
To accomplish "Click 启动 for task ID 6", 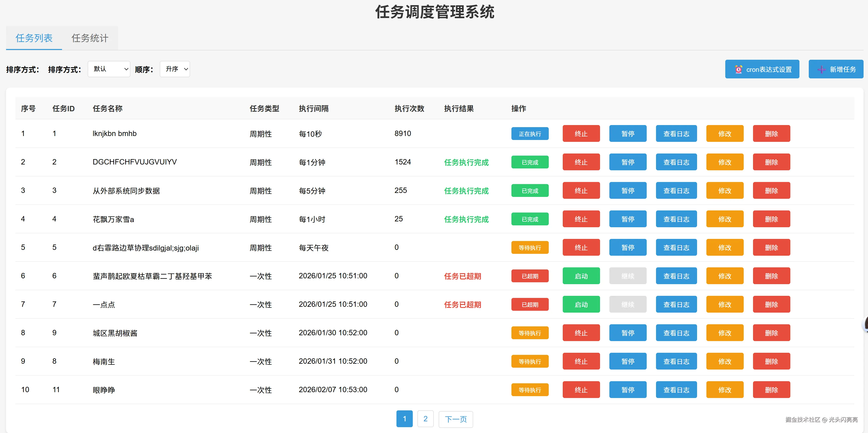I will click(x=581, y=276).
